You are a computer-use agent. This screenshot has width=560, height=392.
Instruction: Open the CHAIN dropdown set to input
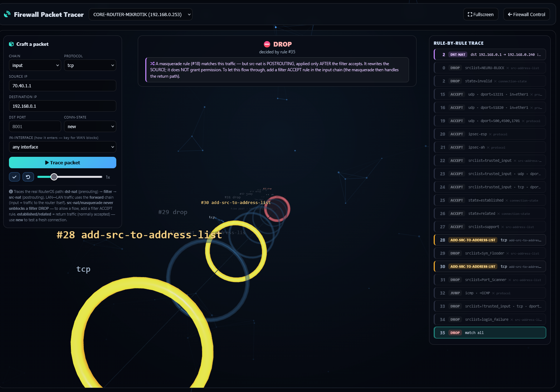[x=35, y=65]
